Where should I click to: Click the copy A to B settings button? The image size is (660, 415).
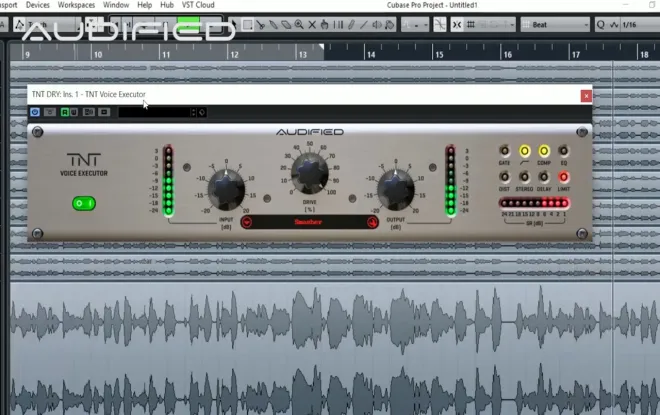[x=104, y=112]
